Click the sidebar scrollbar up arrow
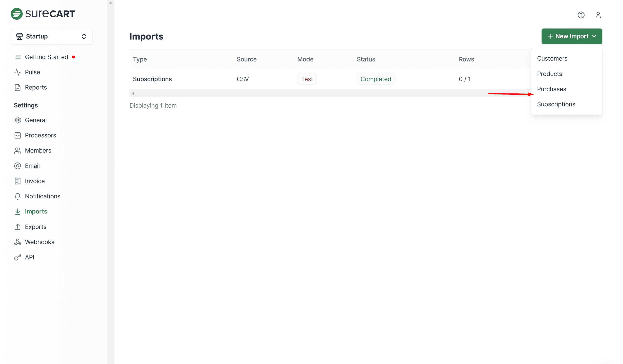The image size is (623, 364). click(111, 3)
